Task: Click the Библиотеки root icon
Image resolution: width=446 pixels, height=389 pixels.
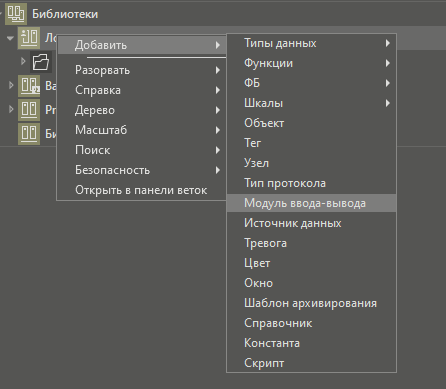Action: coord(16,14)
